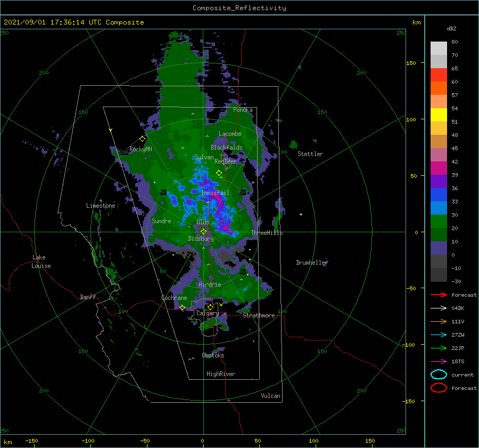Click the Didsbury city label
The width and height of the screenshot is (479, 448).
pos(201,239)
